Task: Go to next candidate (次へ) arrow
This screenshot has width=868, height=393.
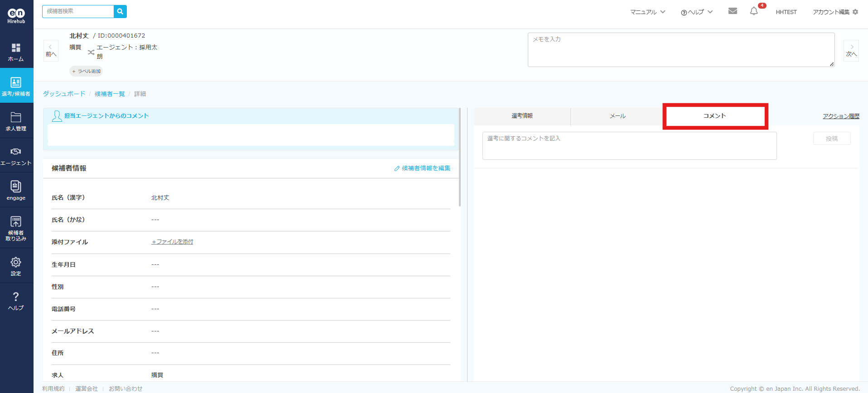Action: [x=851, y=50]
